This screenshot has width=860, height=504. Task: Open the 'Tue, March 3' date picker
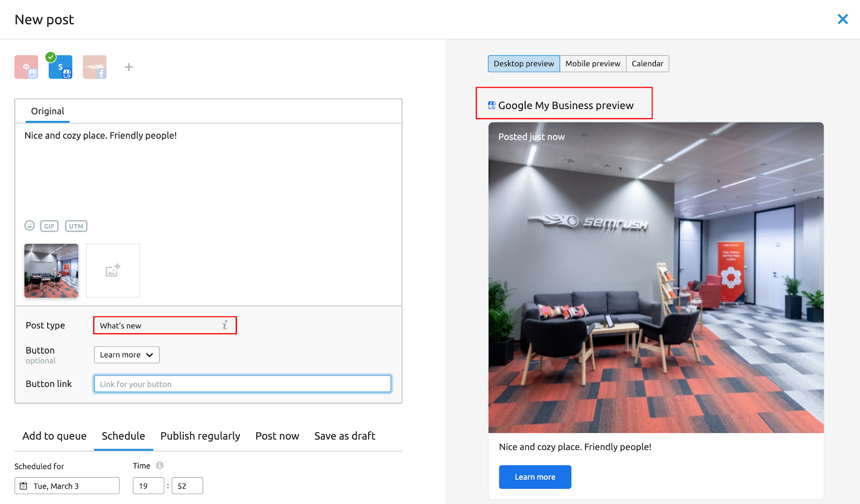click(67, 486)
